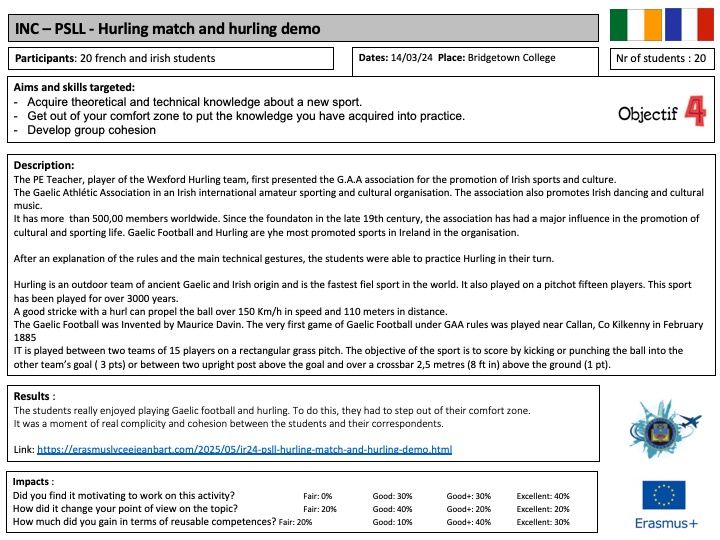This screenshot has width=720, height=540.
Task: Click the Erasmus+ European Union flag logo
Action: pyautogui.click(x=664, y=495)
